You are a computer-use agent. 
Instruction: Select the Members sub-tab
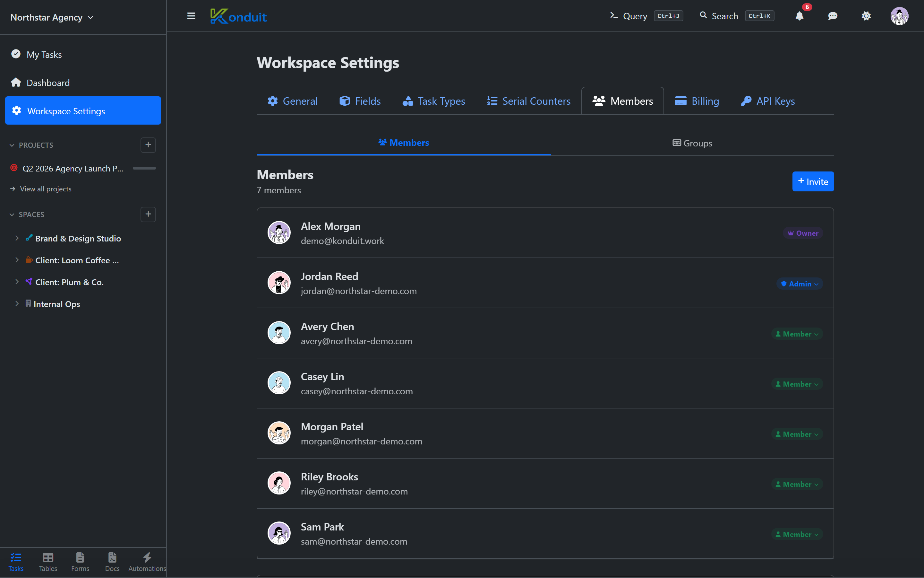(x=404, y=143)
